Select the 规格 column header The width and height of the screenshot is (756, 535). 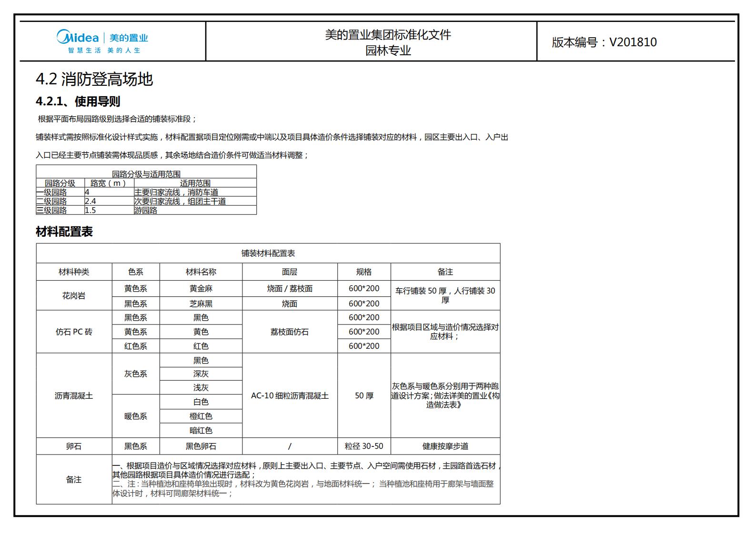point(364,272)
